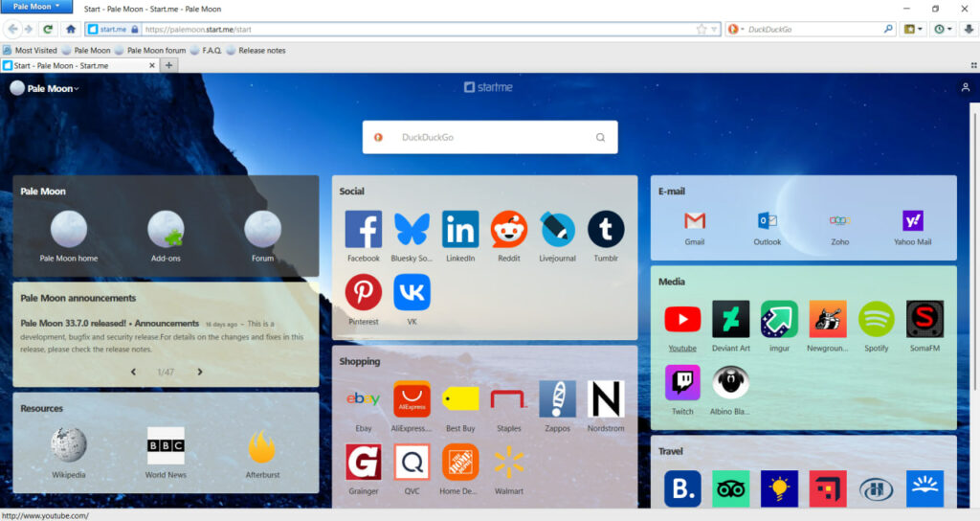The width and height of the screenshot is (980, 521).
Task: Open Wikipedia in Resources widget
Action: point(69,445)
